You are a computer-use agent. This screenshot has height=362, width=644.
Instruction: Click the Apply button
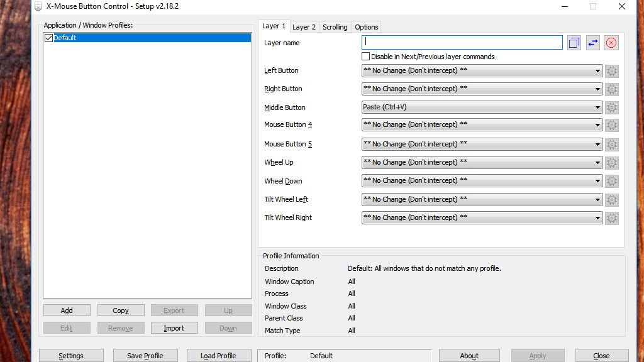[x=538, y=356]
